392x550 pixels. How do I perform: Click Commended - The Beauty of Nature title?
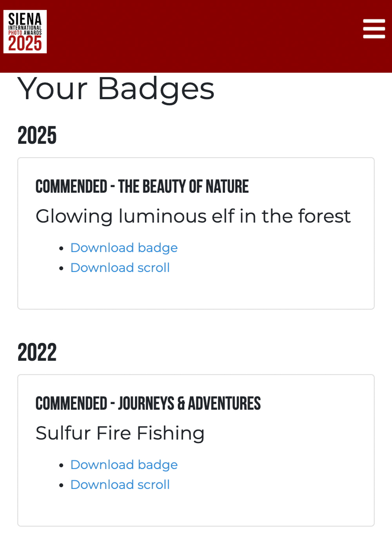(142, 187)
